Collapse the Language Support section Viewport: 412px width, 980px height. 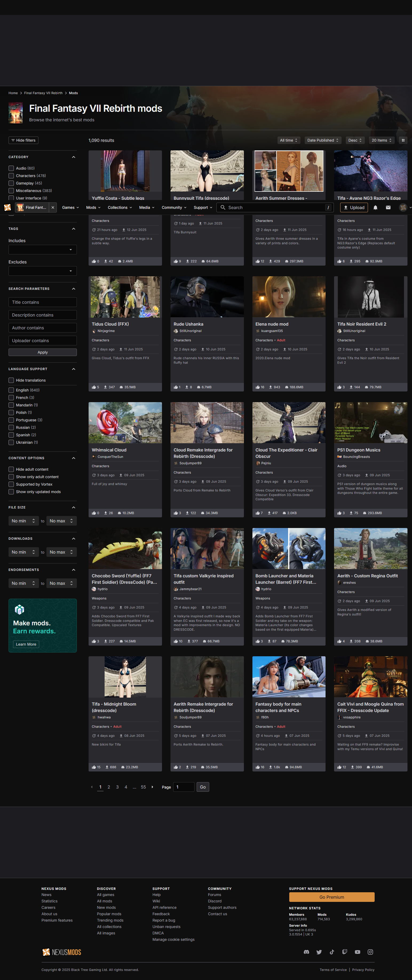pos(73,369)
